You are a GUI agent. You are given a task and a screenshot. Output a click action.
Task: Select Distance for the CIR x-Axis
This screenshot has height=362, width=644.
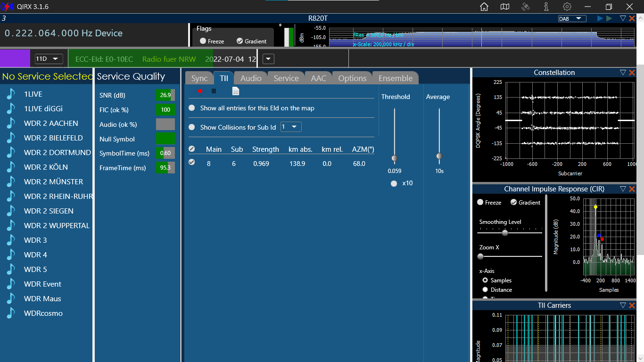coord(485,290)
